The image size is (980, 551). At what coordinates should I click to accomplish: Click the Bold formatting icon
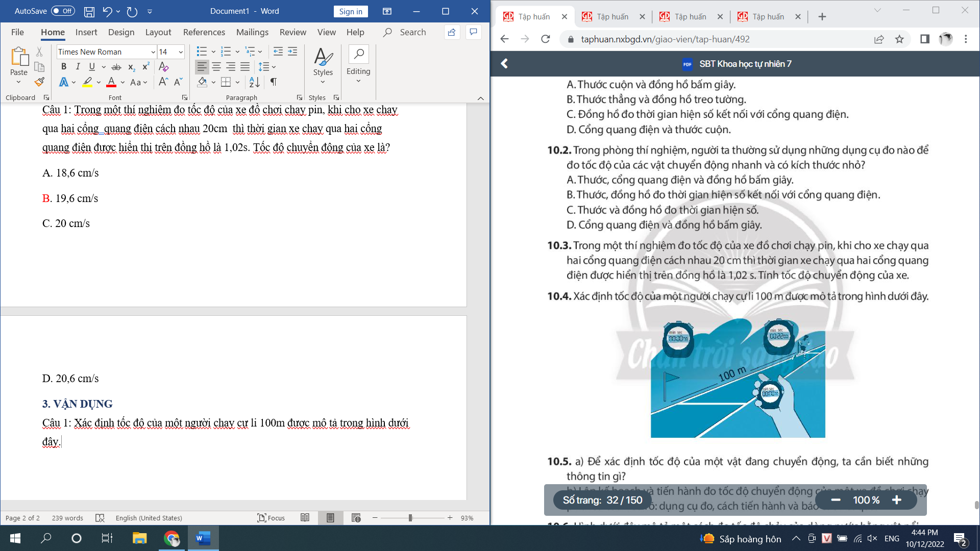point(64,67)
